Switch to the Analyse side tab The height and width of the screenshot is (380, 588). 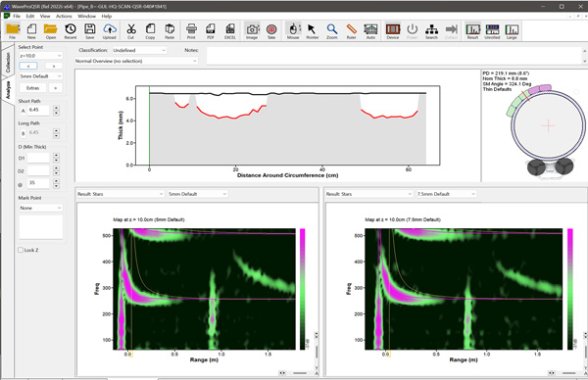click(x=8, y=90)
